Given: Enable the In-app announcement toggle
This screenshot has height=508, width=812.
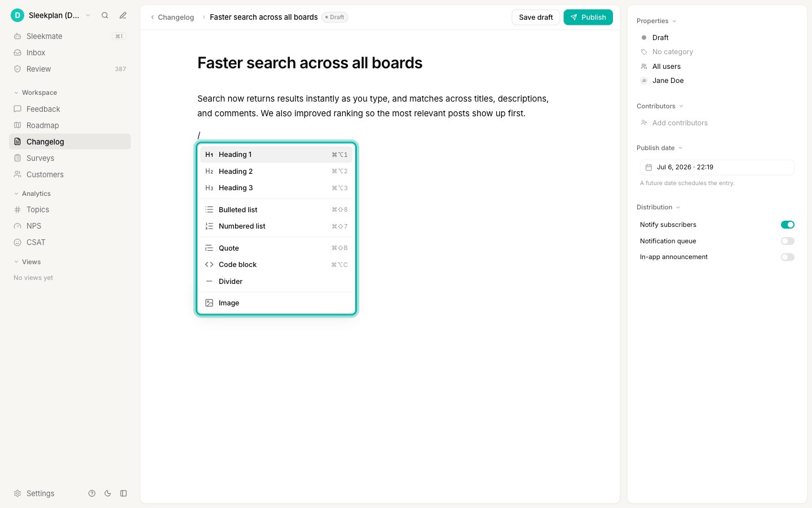Looking at the screenshot, I should click(x=788, y=257).
